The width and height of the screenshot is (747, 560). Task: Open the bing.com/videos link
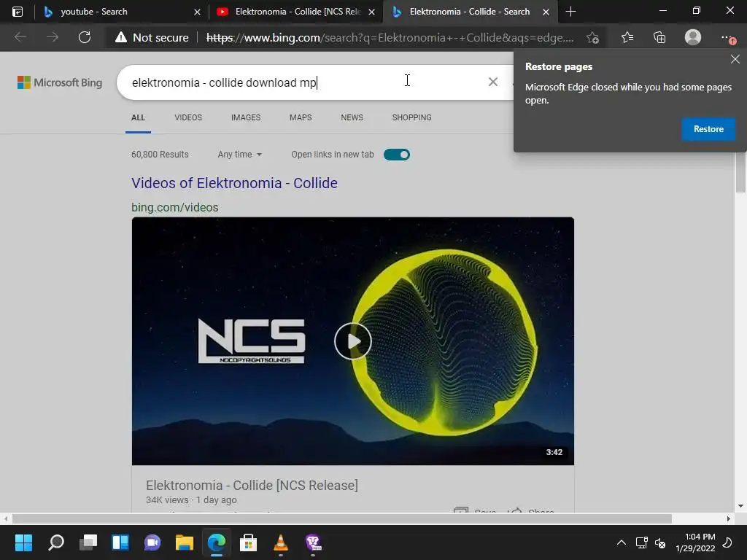(x=175, y=207)
